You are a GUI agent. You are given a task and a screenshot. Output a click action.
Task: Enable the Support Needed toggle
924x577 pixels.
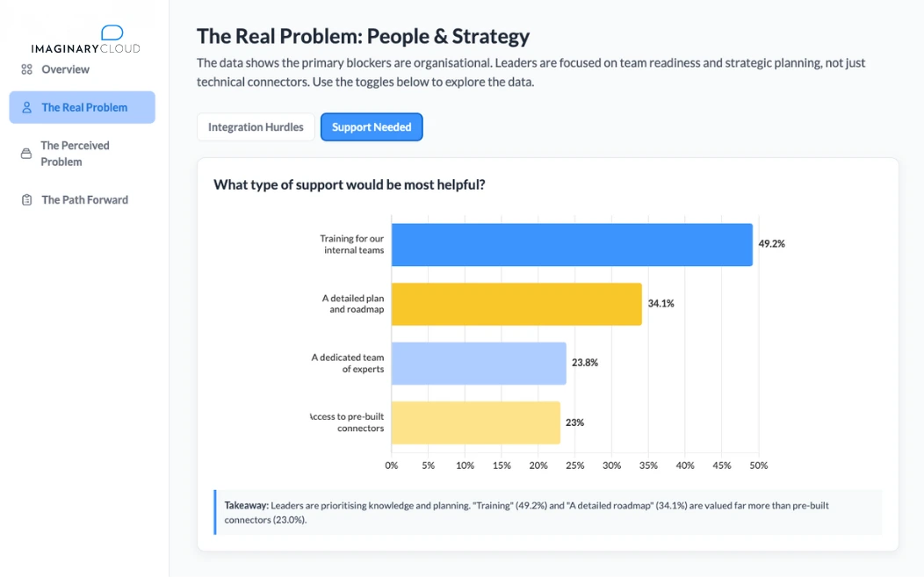pyautogui.click(x=372, y=126)
